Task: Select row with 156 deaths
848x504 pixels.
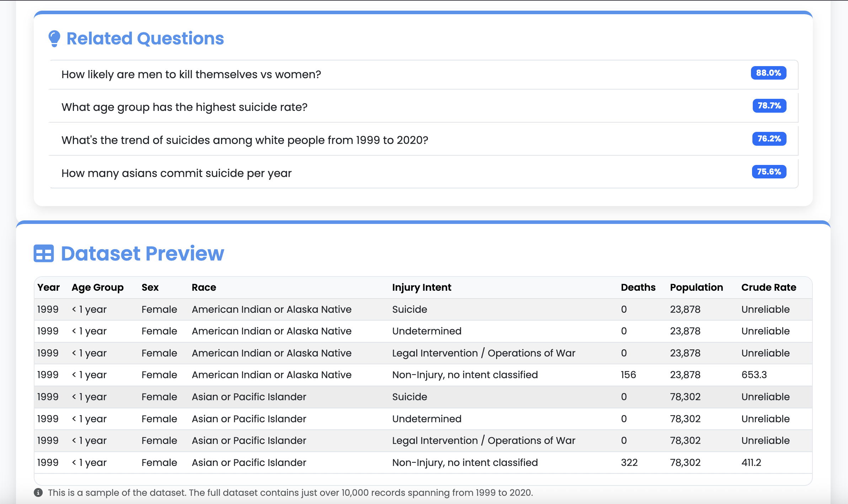Action: click(x=423, y=375)
